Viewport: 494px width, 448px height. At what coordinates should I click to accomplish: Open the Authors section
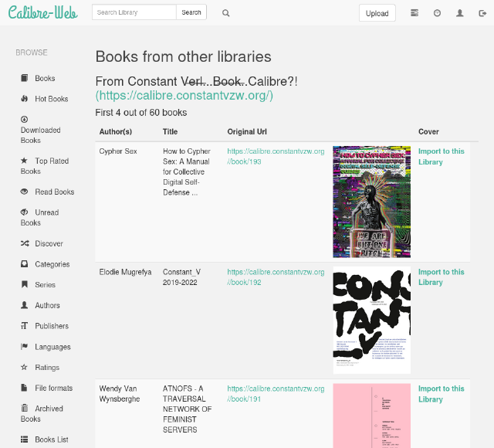coord(47,305)
